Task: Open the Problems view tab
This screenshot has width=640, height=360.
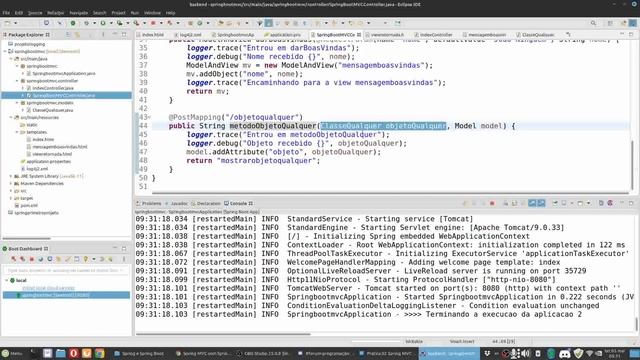Action: click(x=149, y=203)
